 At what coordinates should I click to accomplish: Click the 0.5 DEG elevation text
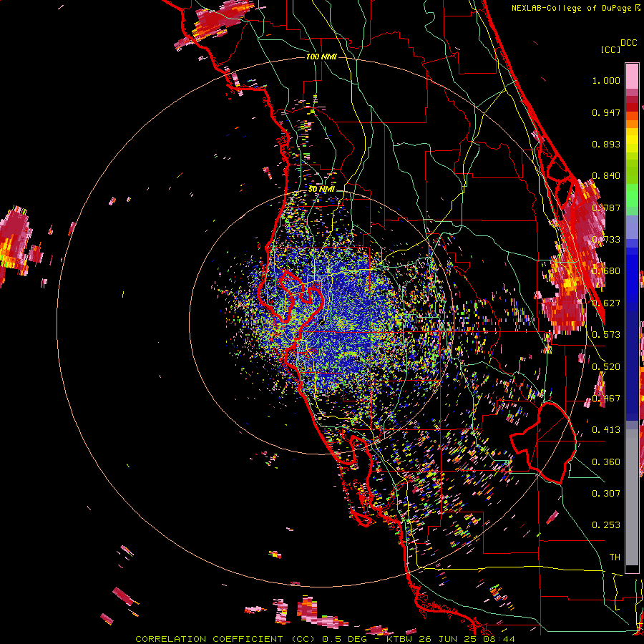click(344, 639)
